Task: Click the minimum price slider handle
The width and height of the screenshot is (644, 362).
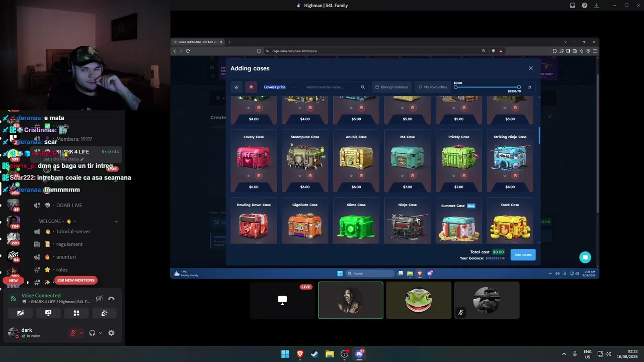Action: coord(456,87)
